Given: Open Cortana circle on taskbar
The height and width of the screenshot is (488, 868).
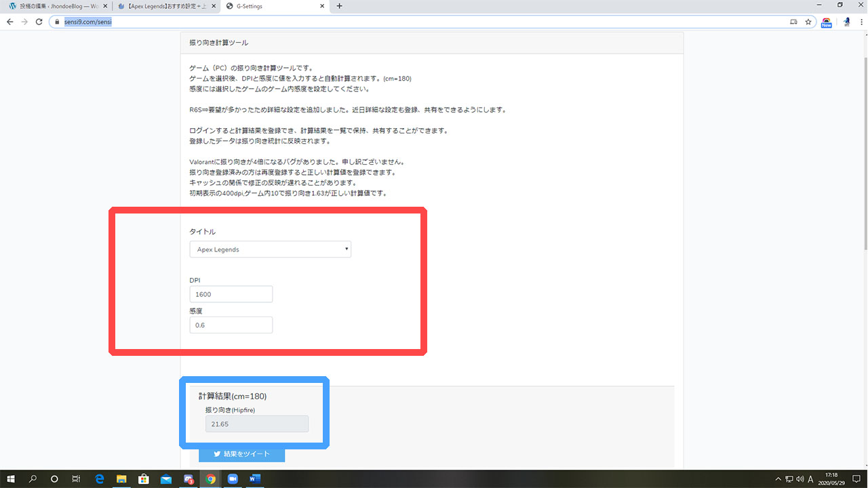Looking at the screenshot, I should (55, 479).
